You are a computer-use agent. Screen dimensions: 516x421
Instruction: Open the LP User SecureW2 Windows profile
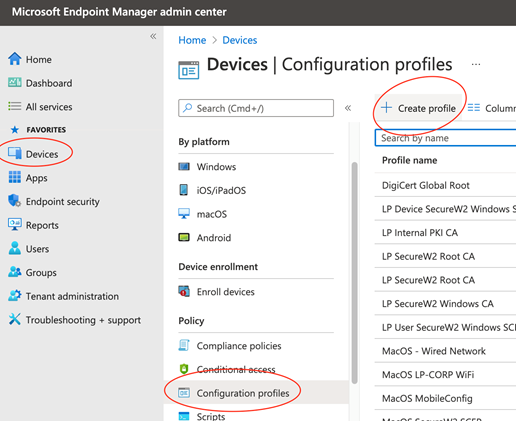(x=449, y=327)
